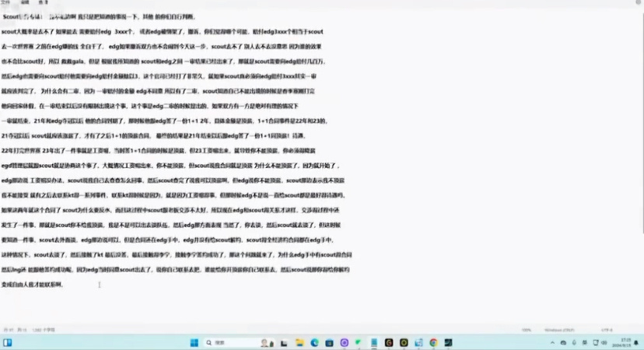Click UTF-8 encoding status indicator
This screenshot has width=644, height=350.
pyautogui.click(x=607, y=330)
